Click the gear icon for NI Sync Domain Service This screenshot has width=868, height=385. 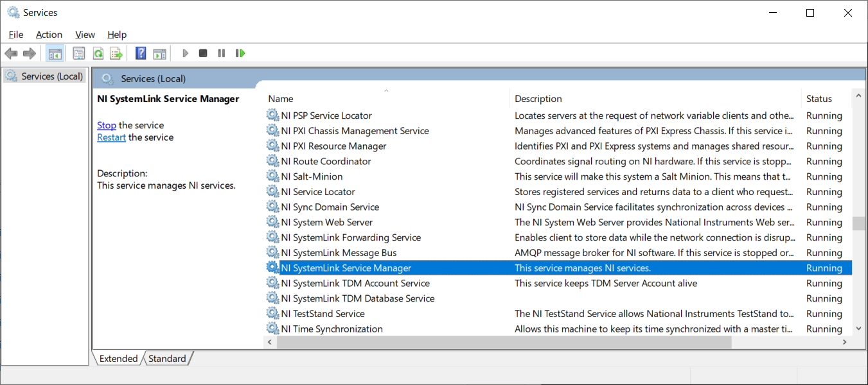coord(272,207)
